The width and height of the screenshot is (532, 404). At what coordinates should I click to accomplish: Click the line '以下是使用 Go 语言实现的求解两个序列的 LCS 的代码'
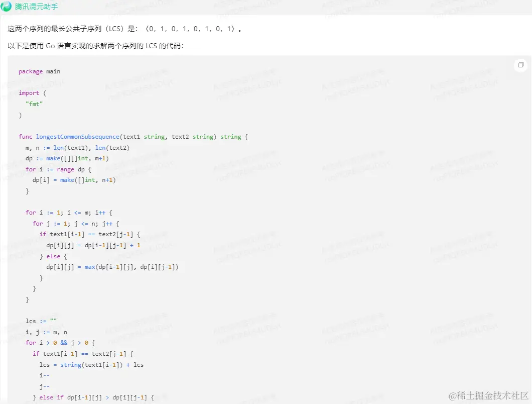click(96, 46)
